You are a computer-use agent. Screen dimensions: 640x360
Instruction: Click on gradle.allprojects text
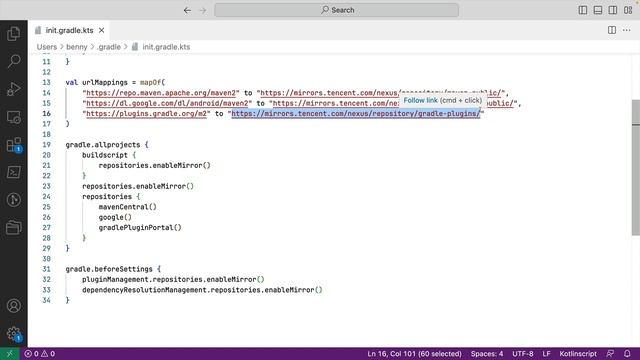tap(103, 145)
